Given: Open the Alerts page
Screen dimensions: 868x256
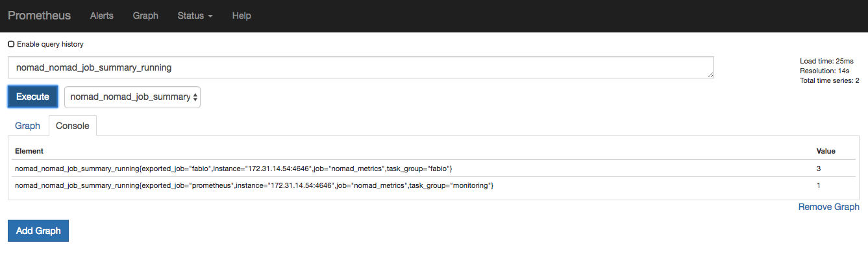Looking at the screenshot, I should (x=101, y=16).
